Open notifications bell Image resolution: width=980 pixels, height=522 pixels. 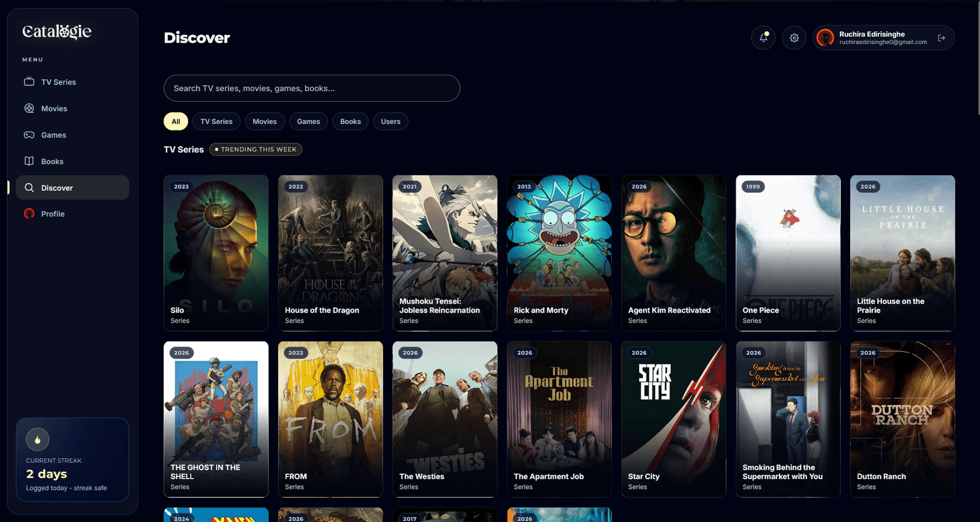pos(763,37)
